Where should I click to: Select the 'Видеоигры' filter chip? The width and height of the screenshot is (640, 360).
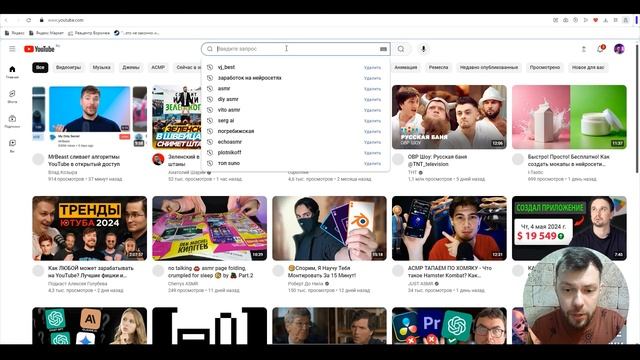pyautogui.click(x=68, y=67)
